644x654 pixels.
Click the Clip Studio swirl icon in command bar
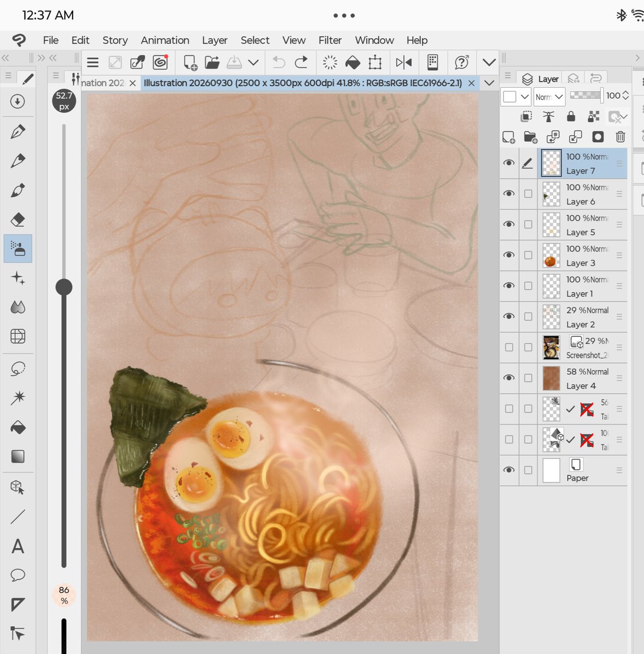coord(160,63)
